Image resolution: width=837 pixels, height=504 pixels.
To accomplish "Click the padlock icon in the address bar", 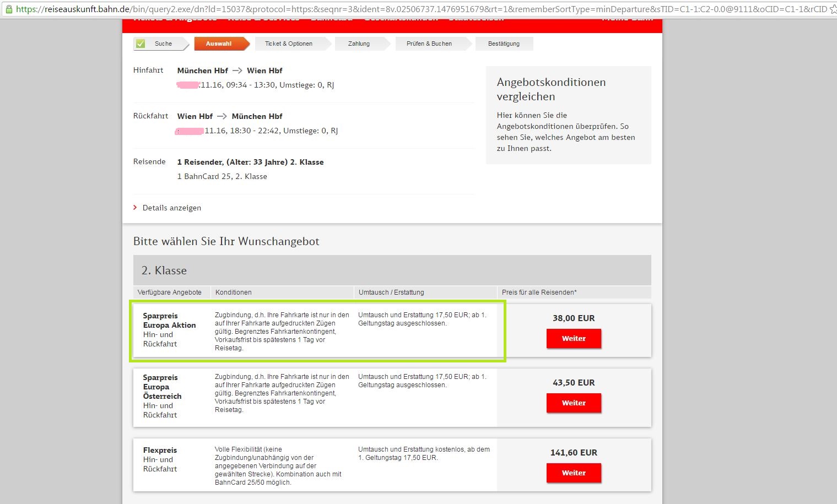I will (x=8, y=9).
